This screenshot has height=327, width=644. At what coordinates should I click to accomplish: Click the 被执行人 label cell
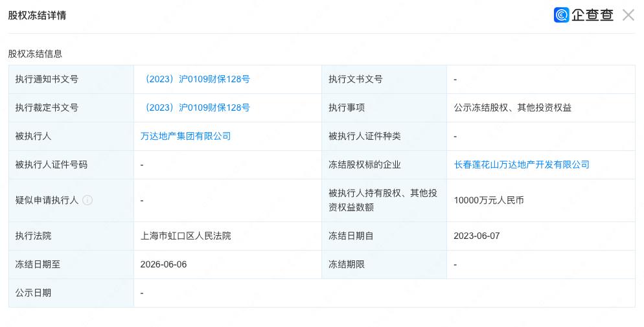coord(71,136)
